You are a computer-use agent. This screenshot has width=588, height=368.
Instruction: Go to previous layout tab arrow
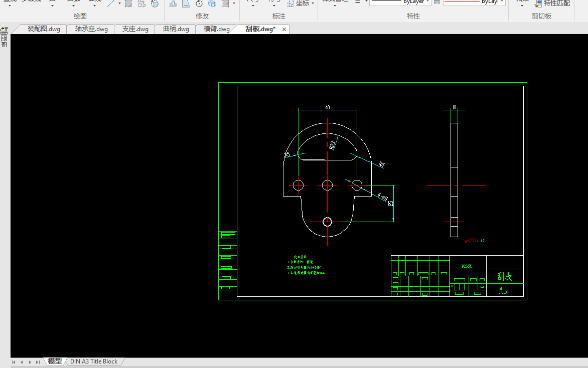tap(22, 362)
